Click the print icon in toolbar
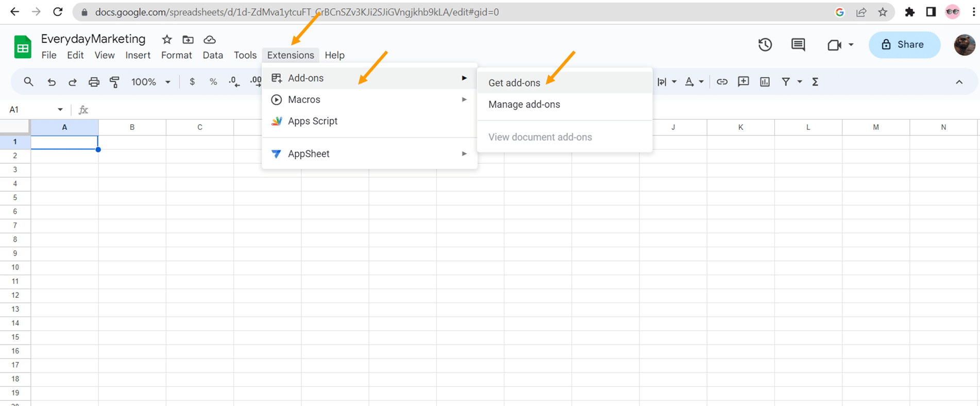The height and width of the screenshot is (406, 980). click(93, 82)
